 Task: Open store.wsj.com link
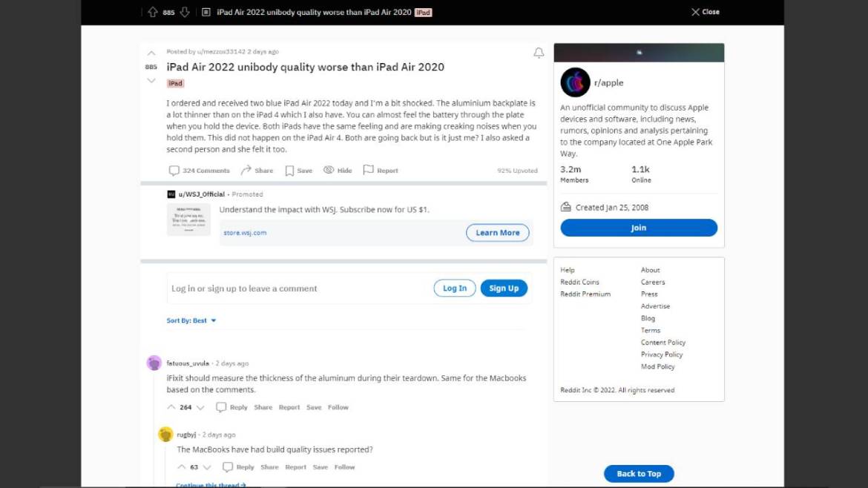pyautogui.click(x=245, y=233)
